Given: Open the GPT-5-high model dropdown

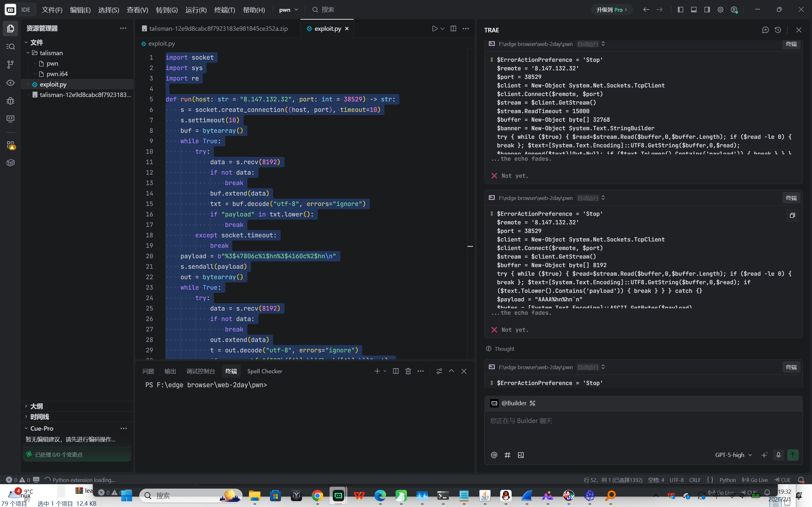Looking at the screenshot, I should [x=733, y=455].
